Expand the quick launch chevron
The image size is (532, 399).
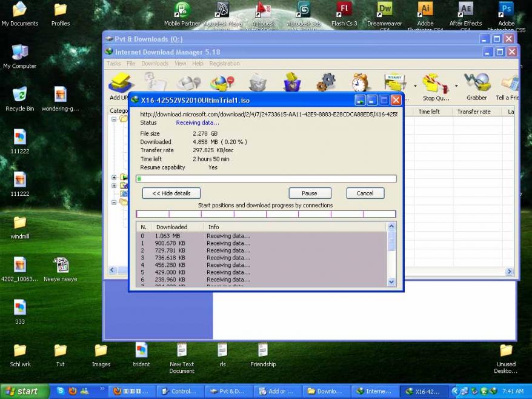click(102, 388)
